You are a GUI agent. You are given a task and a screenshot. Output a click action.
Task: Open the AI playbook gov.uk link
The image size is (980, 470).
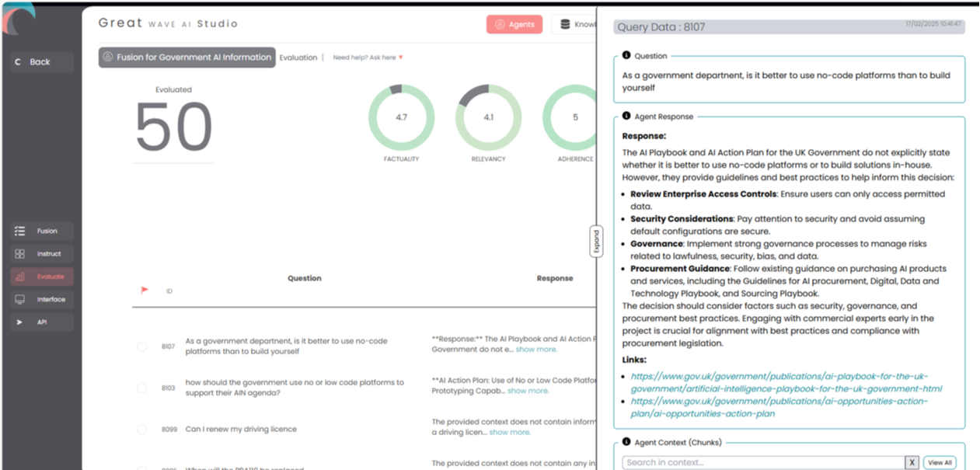pyautogui.click(x=786, y=382)
